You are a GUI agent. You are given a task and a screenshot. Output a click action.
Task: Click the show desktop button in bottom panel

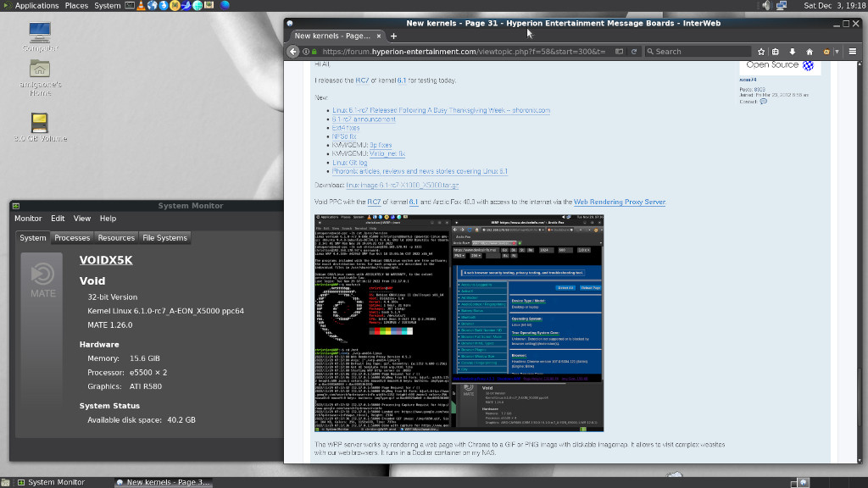pos(5,482)
